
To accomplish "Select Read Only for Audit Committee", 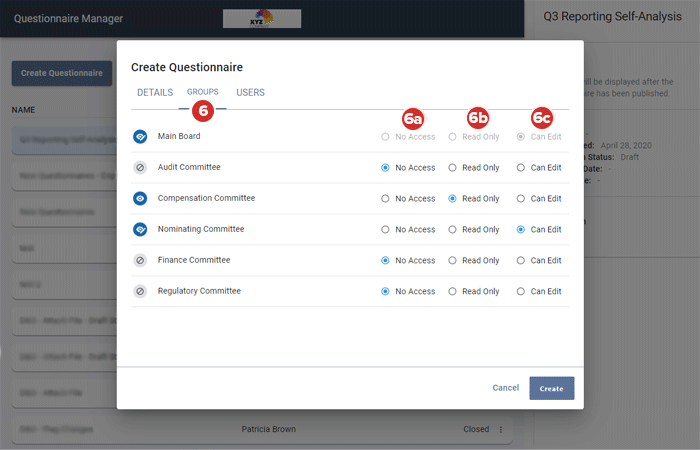I will [452, 168].
